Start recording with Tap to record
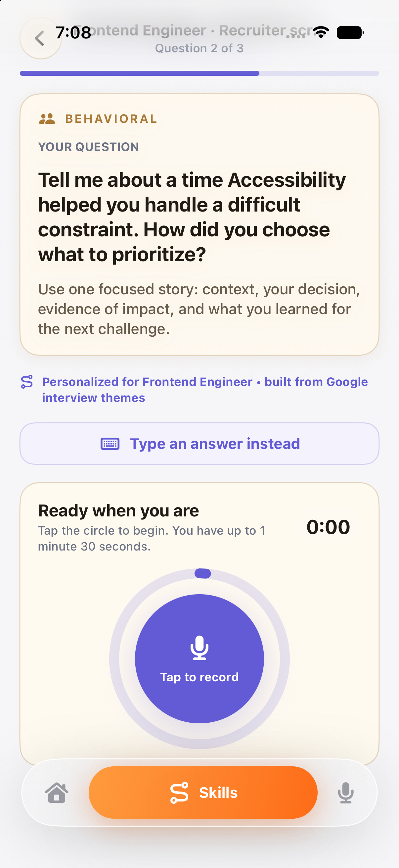Image resolution: width=399 pixels, height=868 pixels. [x=199, y=659]
